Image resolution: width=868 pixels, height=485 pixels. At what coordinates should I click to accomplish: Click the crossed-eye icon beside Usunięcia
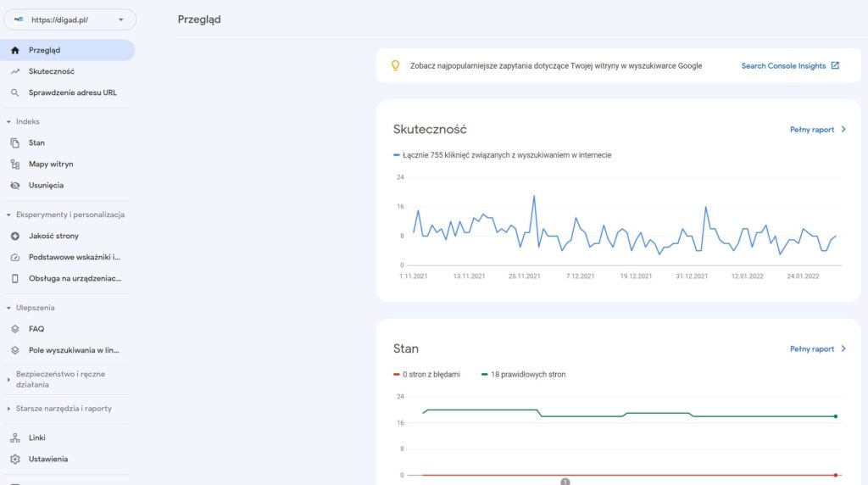pos(15,186)
